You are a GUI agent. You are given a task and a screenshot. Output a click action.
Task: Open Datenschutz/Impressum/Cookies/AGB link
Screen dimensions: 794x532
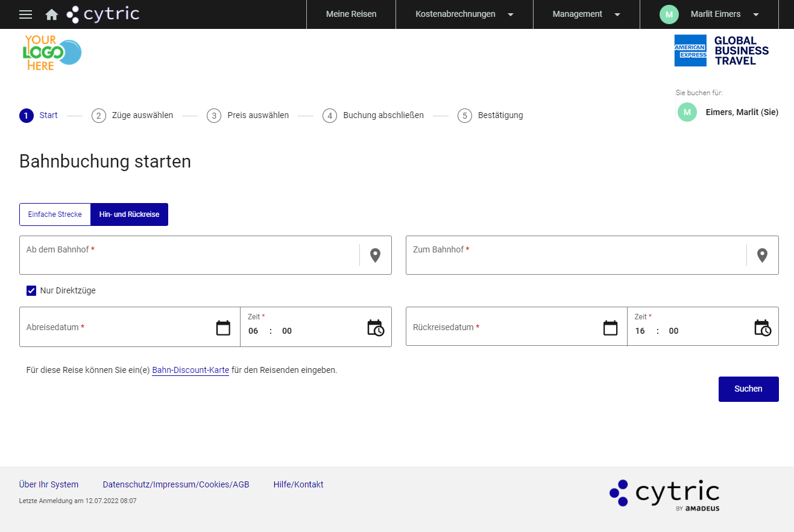tap(176, 484)
